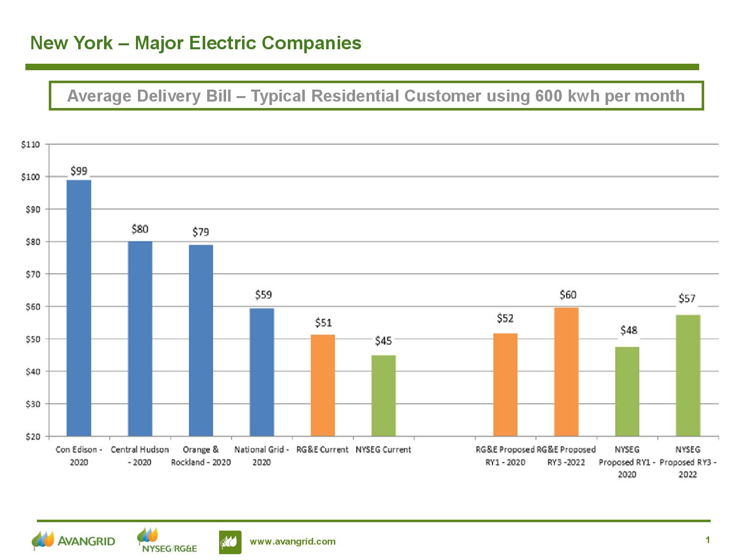The height and width of the screenshot is (560, 747).
Task: Click the $52 data label
Action: [505, 318]
